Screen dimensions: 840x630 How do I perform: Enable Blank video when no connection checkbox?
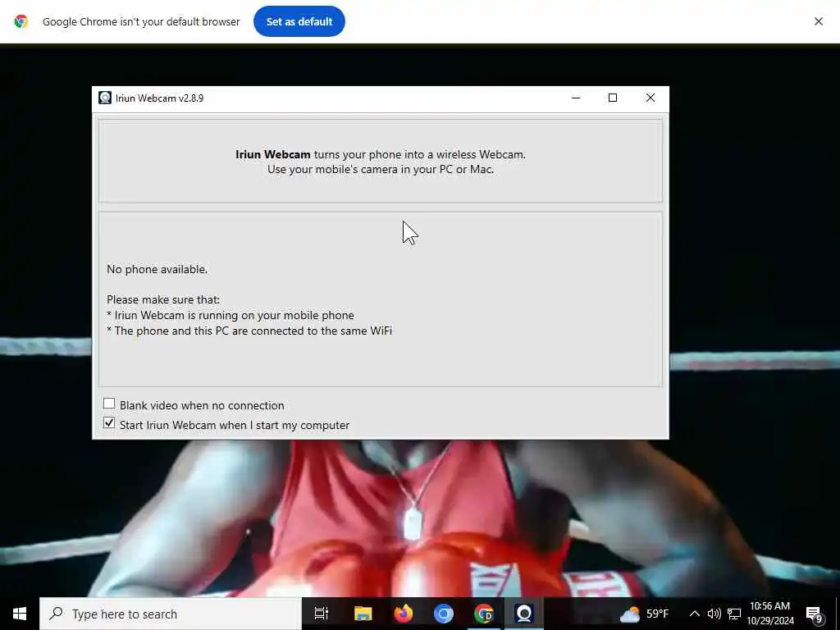[109, 404]
